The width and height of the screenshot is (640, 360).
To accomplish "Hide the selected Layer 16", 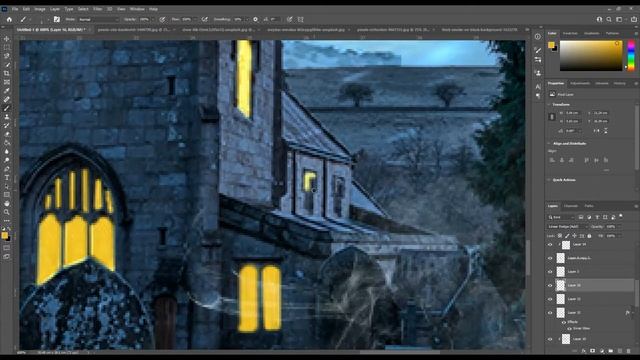I will (x=550, y=285).
